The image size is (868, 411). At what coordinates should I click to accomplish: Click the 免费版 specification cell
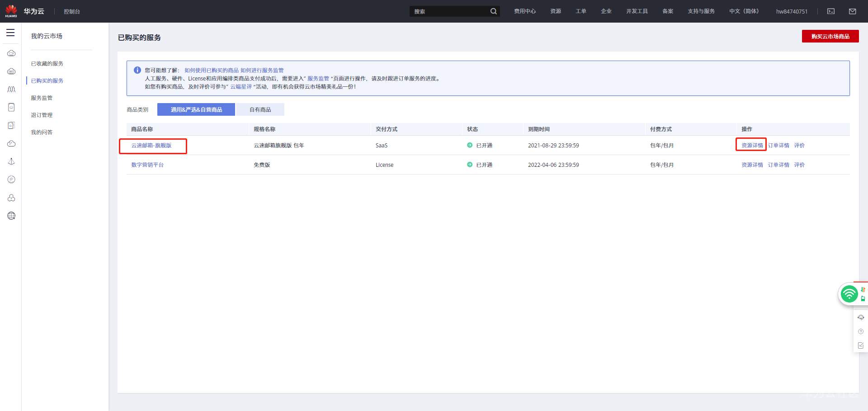pyautogui.click(x=262, y=165)
